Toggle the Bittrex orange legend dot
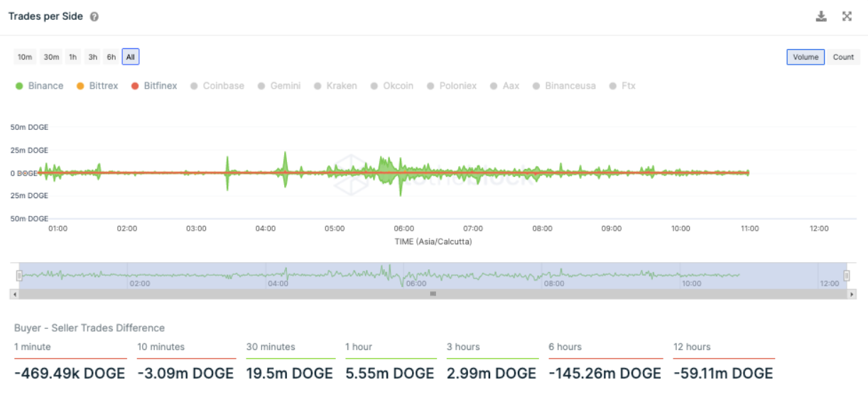 point(80,86)
